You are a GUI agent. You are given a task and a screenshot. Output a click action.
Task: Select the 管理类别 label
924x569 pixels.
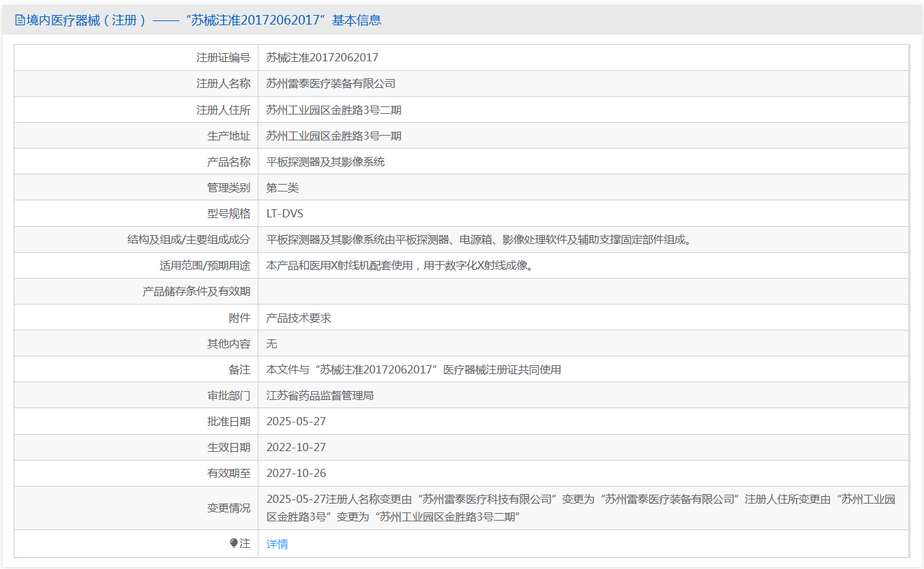pos(229,187)
